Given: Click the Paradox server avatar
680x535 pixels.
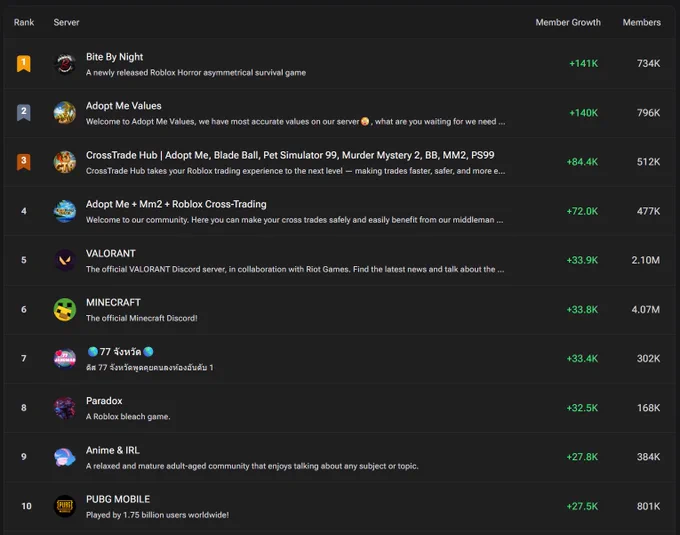Looking at the screenshot, I should [65, 408].
